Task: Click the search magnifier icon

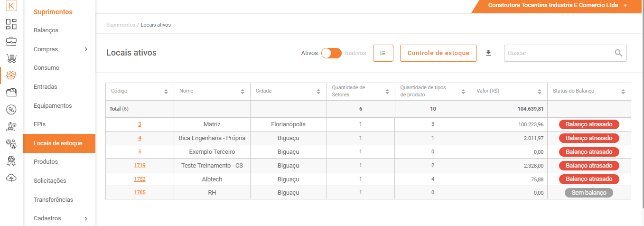Action: [x=618, y=53]
